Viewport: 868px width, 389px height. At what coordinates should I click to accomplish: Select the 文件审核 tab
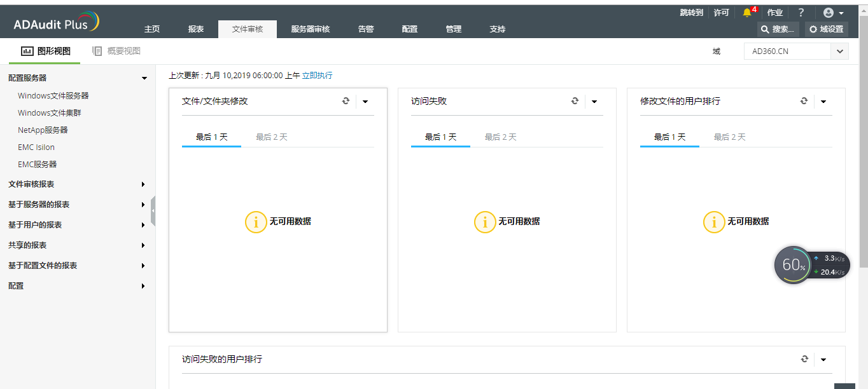pyautogui.click(x=248, y=29)
